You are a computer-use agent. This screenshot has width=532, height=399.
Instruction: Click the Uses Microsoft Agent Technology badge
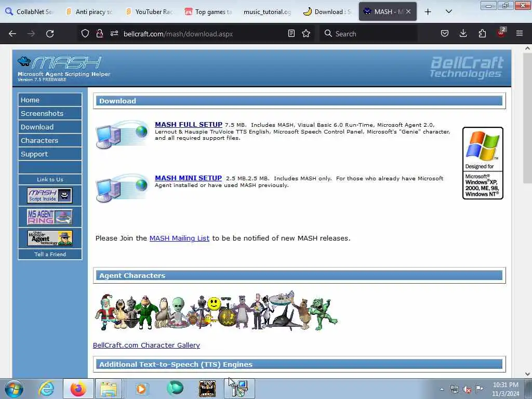click(50, 238)
